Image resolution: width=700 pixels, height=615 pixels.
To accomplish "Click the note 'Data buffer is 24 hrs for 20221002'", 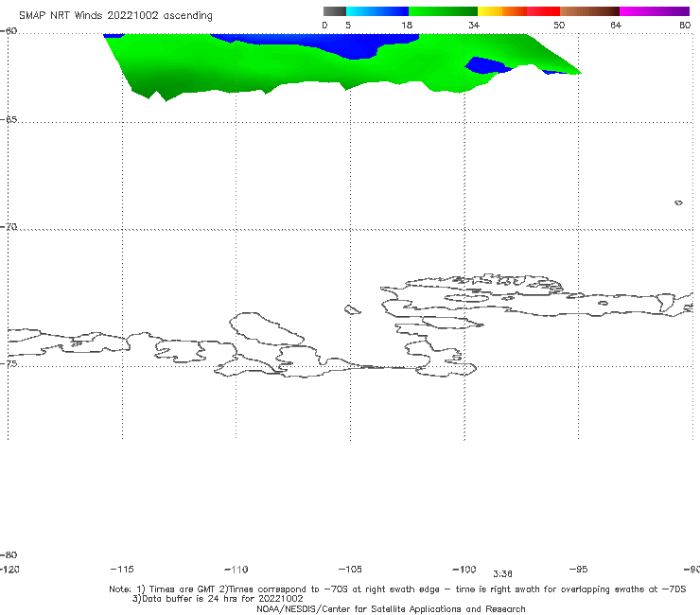I will [x=222, y=599].
